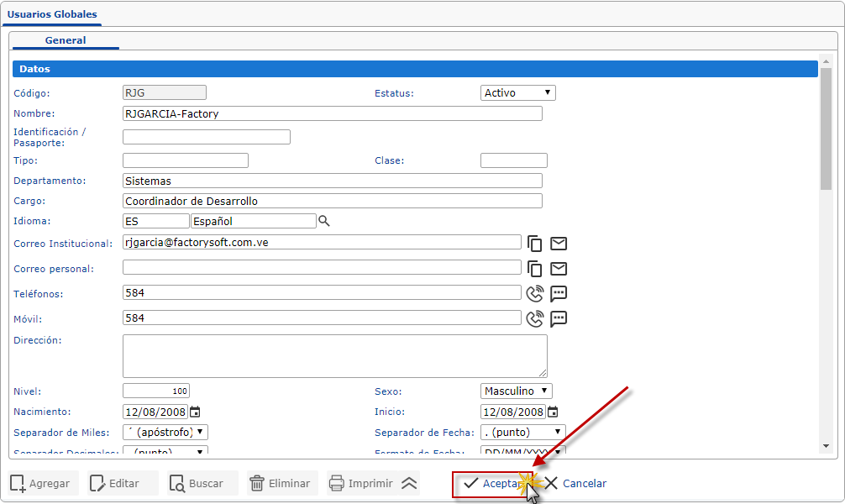Open Separador de Fecha dropdown

pyautogui.click(x=522, y=433)
